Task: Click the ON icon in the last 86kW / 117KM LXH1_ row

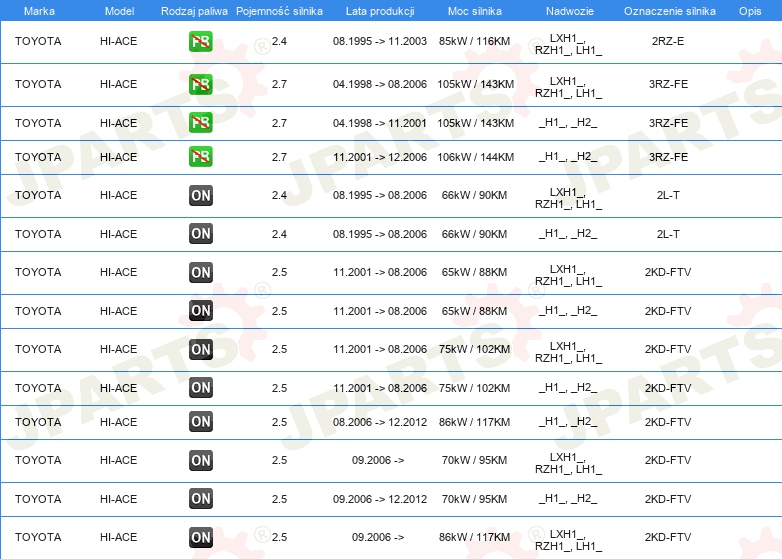Action: pos(200,537)
